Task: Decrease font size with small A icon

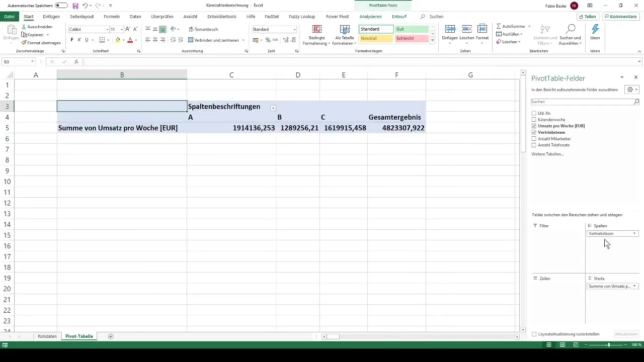Action: point(135,29)
